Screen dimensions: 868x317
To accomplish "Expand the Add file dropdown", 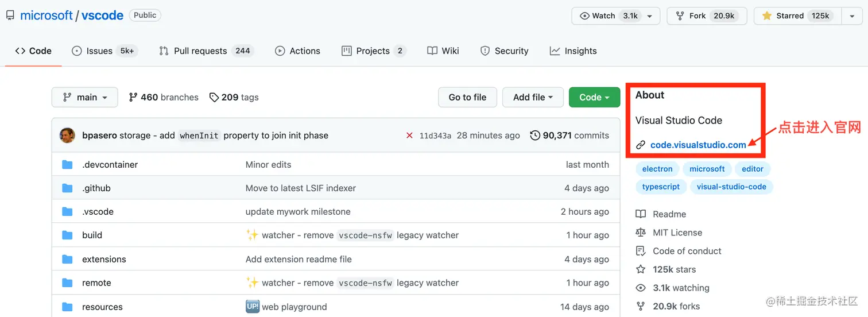I will coord(533,98).
